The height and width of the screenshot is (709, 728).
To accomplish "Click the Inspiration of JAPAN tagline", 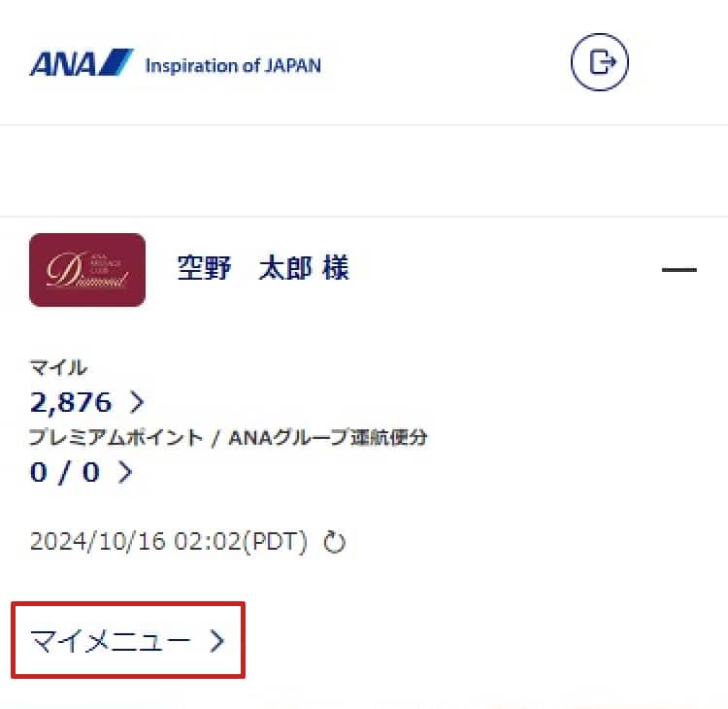I will [233, 65].
